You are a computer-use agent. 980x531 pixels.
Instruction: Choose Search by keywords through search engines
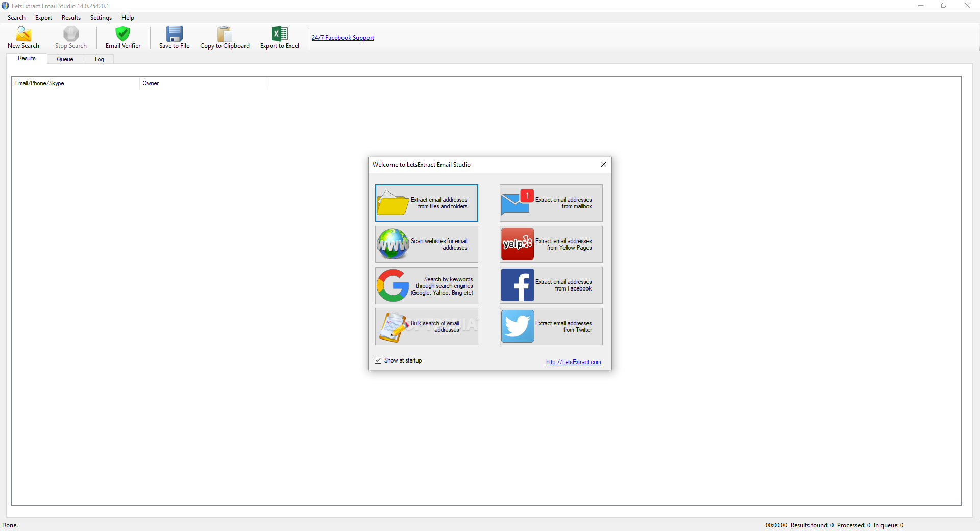point(427,285)
